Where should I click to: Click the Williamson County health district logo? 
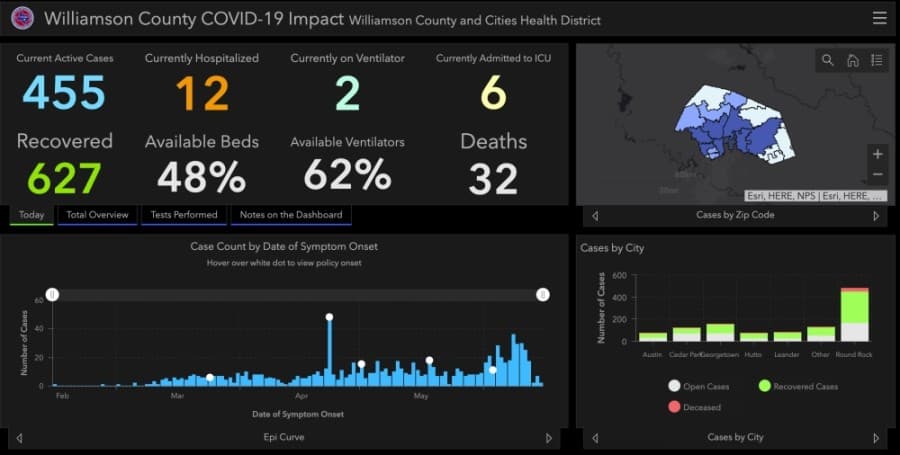(22, 18)
